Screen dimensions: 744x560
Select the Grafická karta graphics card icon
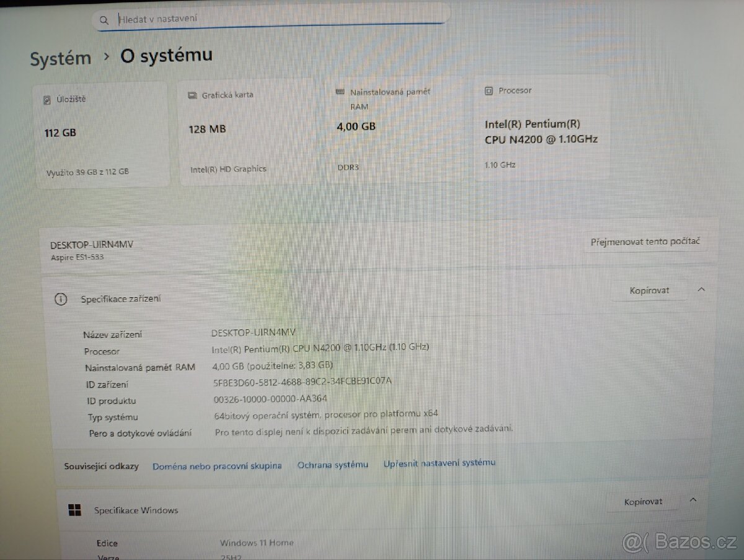[x=193, y=95]
